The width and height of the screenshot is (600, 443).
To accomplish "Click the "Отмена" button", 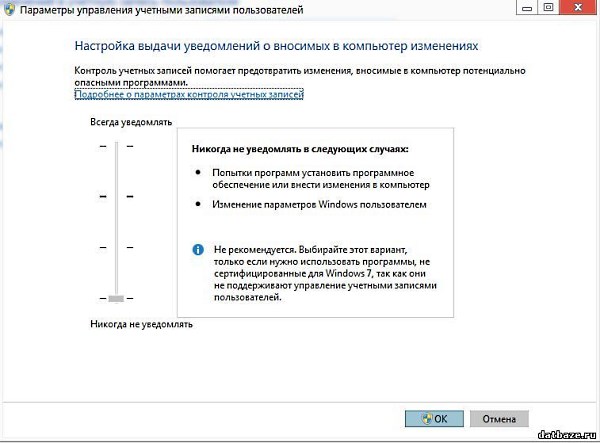I will 499,419.
